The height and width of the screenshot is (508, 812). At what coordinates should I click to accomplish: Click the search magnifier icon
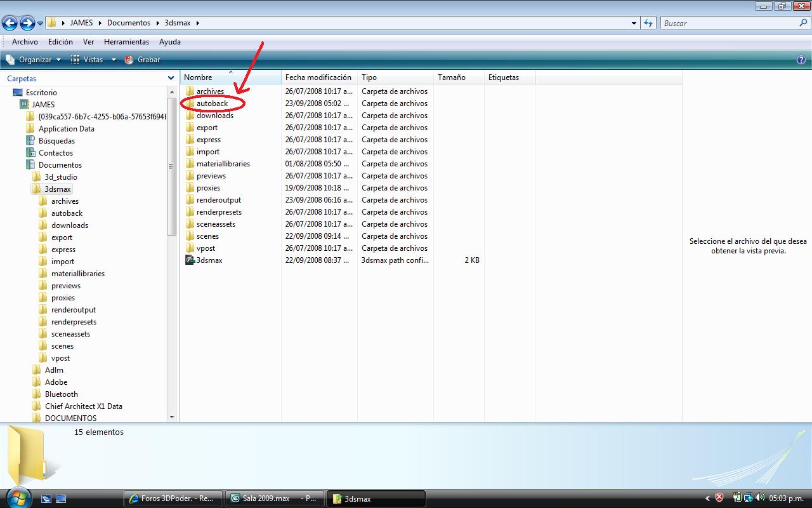(x=804, y=23)
